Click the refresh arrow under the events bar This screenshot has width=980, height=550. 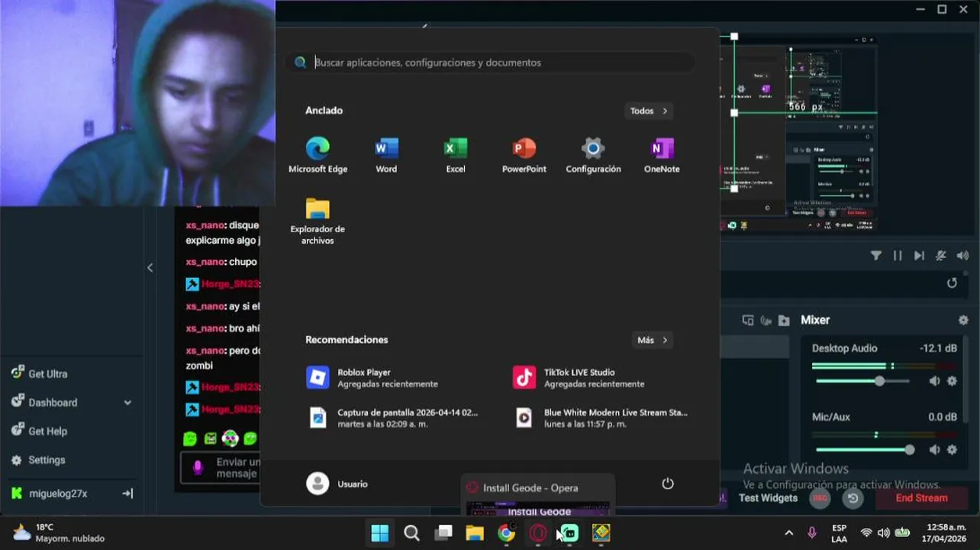(x=952, y=283)
